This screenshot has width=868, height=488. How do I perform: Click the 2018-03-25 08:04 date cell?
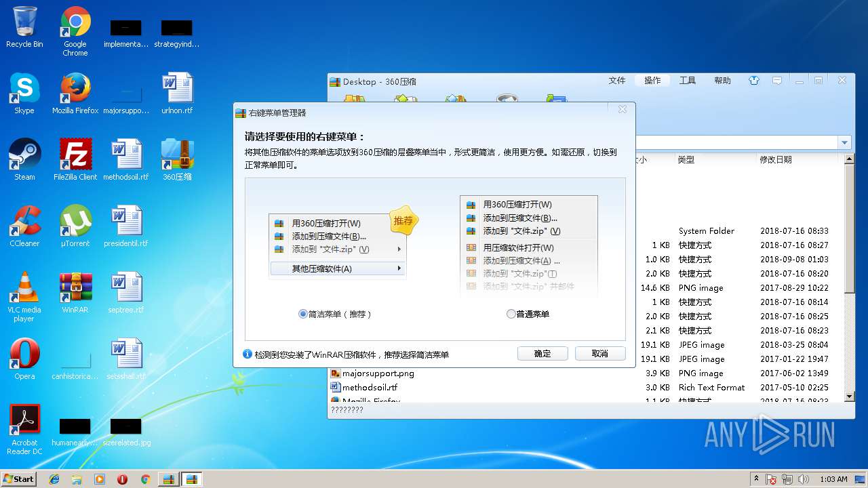point(794,345)
